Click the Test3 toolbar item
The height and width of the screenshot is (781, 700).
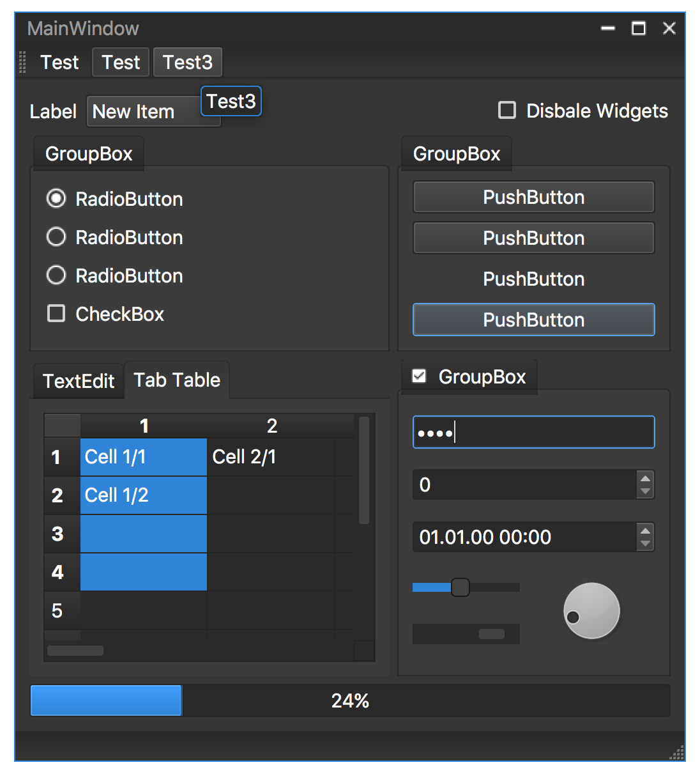(187, 62)
